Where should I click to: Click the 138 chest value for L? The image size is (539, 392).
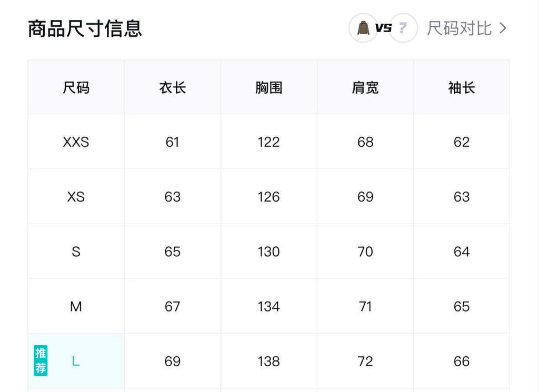(268, 361)
